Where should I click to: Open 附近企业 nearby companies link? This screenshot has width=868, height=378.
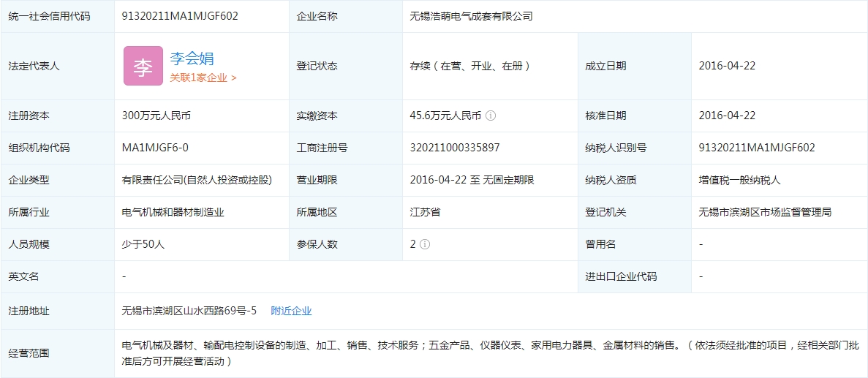click(x=291, y=311)
